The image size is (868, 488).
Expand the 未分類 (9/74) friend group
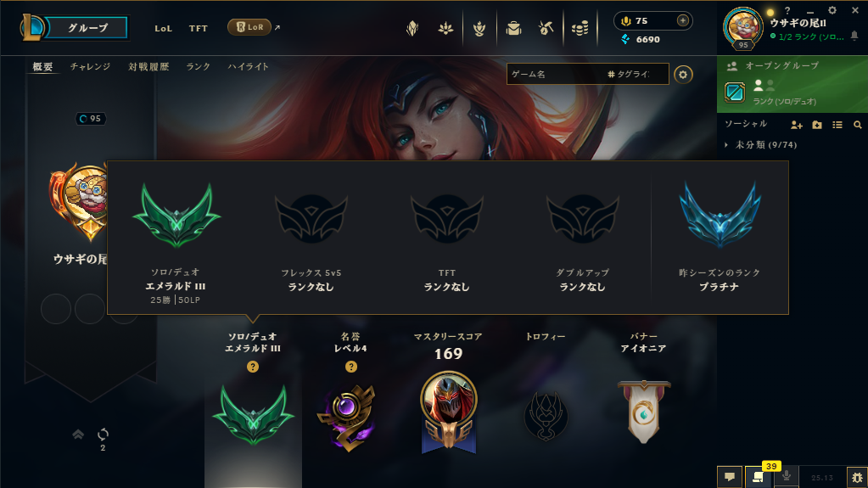[760, 145]
